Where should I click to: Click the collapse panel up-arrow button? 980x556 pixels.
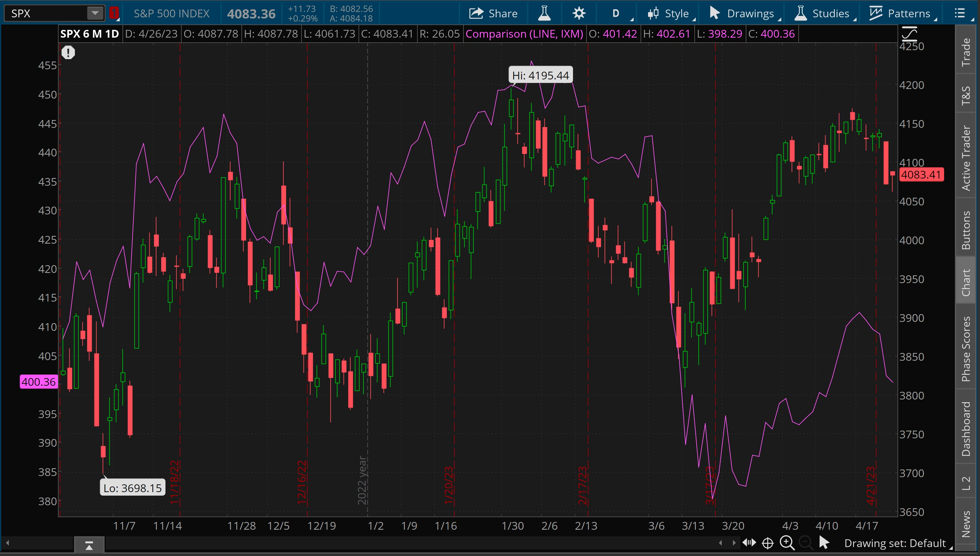[89, 545]
